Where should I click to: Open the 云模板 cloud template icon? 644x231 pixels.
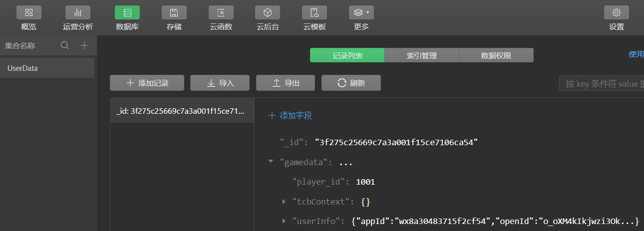click(x=315, y=12)
